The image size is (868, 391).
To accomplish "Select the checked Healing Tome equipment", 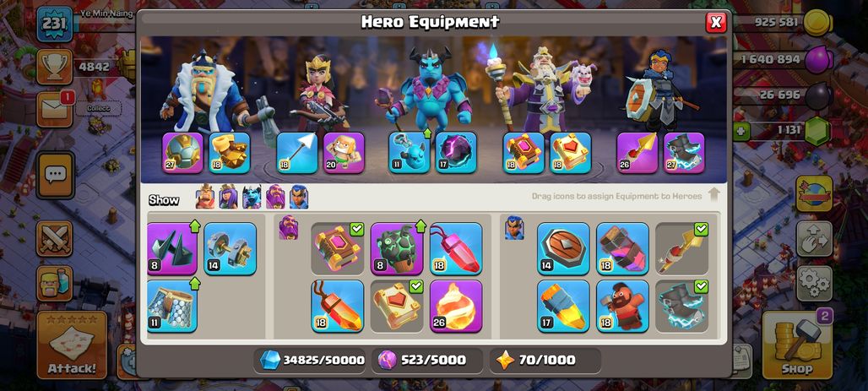I will [396, 306].
